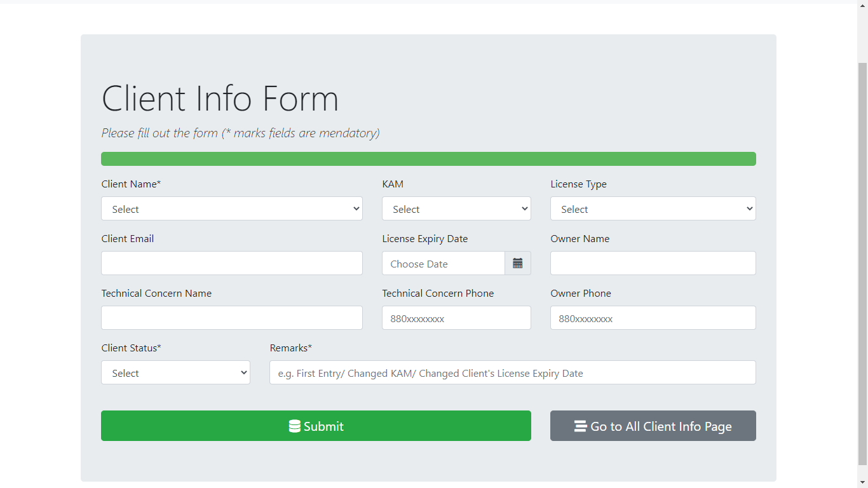Click the KAM label

(x=393, y=184)
